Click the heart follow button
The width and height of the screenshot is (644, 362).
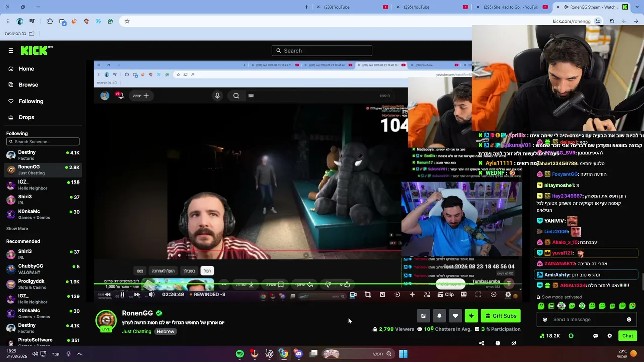pos(455,316)
